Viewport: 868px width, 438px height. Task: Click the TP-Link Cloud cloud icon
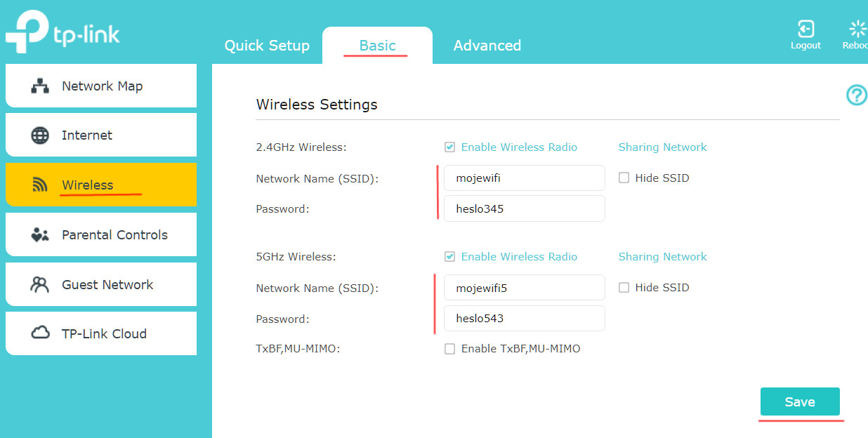point(40,333)
